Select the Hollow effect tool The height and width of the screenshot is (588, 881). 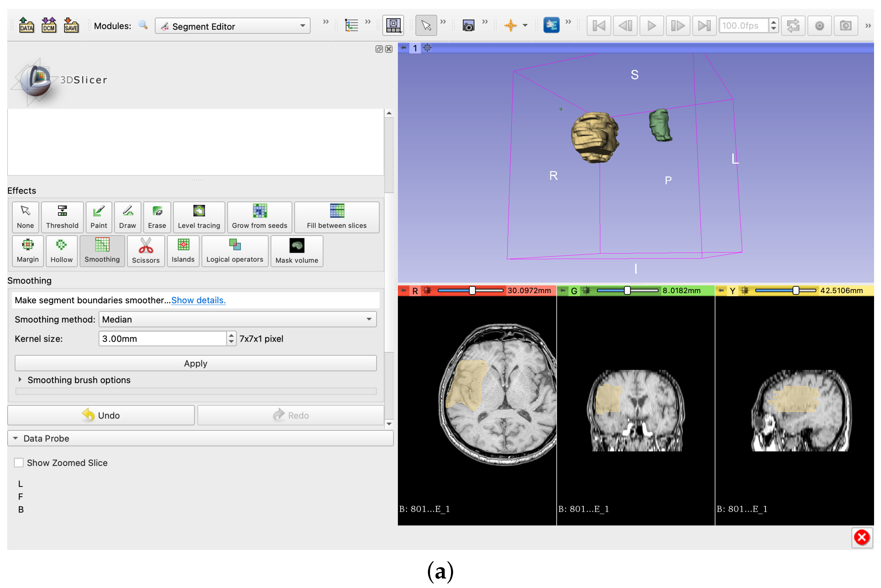point(62,251)
